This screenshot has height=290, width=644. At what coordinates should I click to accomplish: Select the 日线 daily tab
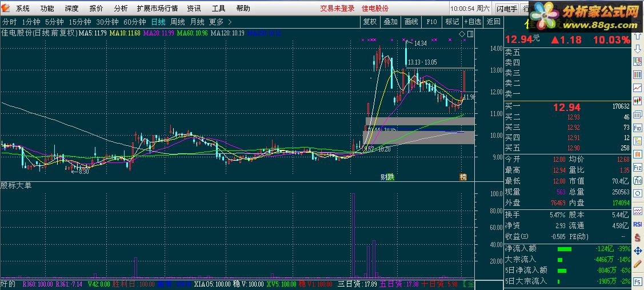[x=158, y=22]
